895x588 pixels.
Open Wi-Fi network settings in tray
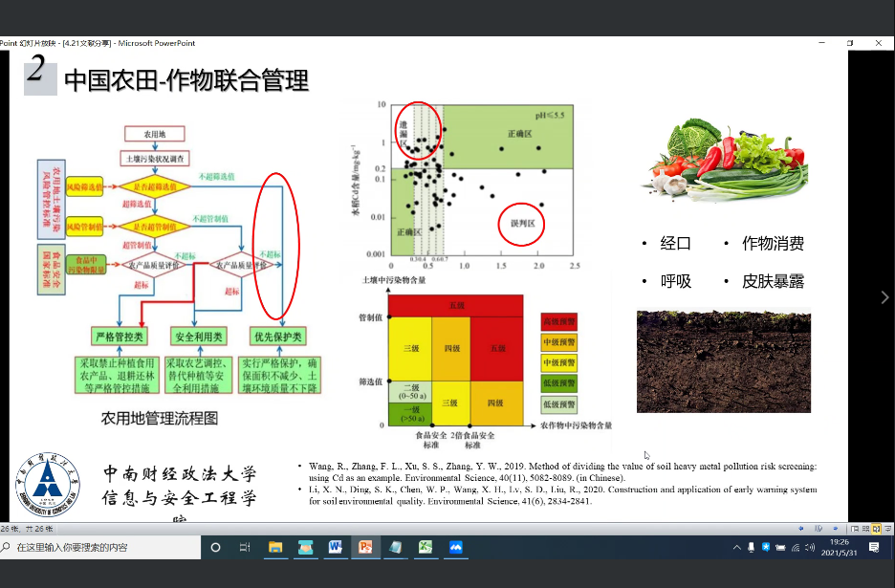[x=795, y=547]
